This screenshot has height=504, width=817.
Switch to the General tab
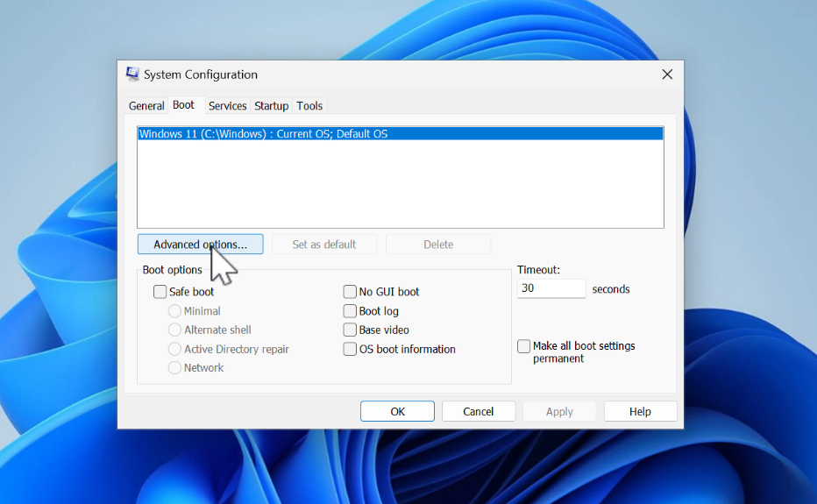coord(146,106)
